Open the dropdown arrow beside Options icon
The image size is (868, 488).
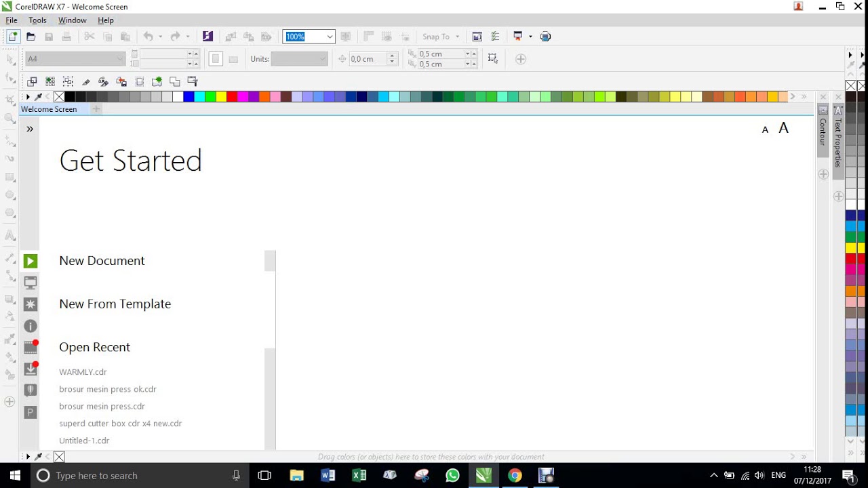(x=530, y=37)
